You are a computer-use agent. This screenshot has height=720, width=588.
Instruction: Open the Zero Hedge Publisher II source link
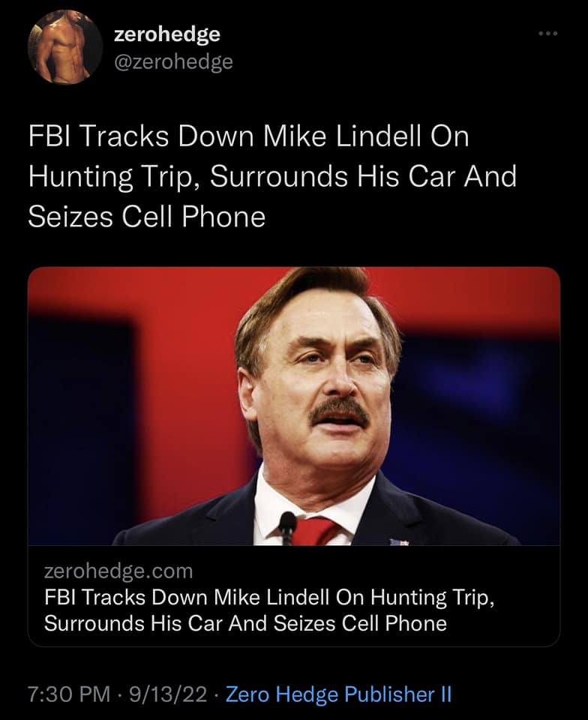pos(338,694)
